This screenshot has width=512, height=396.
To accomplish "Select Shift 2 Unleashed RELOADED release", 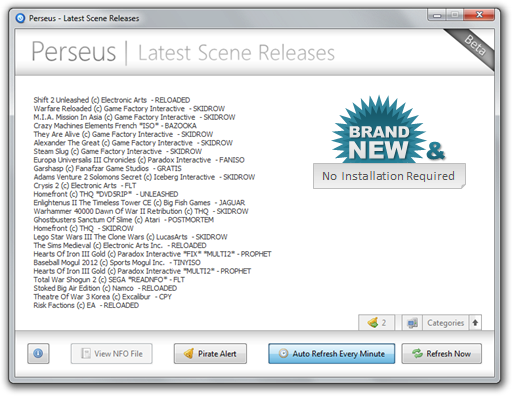I will 112,100.
